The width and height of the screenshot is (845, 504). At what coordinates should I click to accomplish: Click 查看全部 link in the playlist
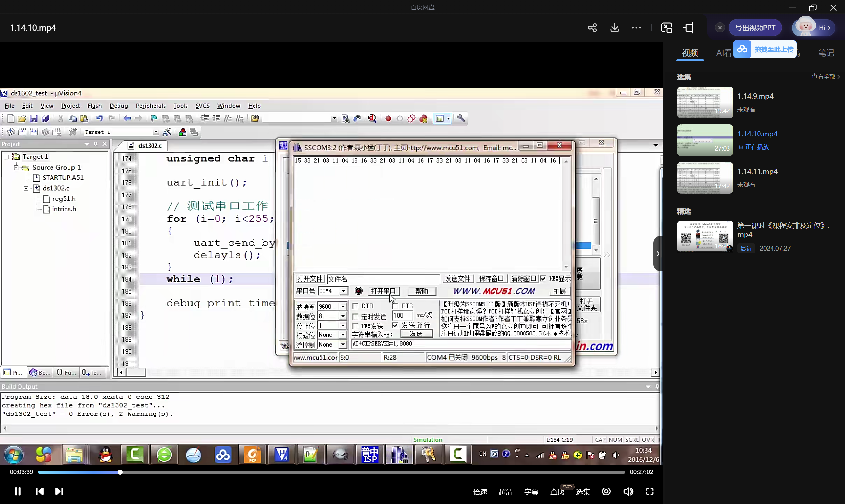[x=825, y=77]
